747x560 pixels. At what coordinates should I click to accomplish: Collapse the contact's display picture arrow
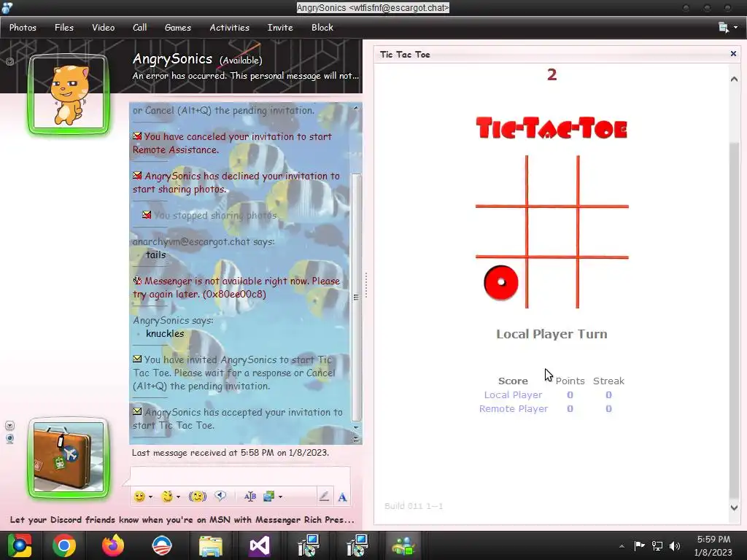9,61
